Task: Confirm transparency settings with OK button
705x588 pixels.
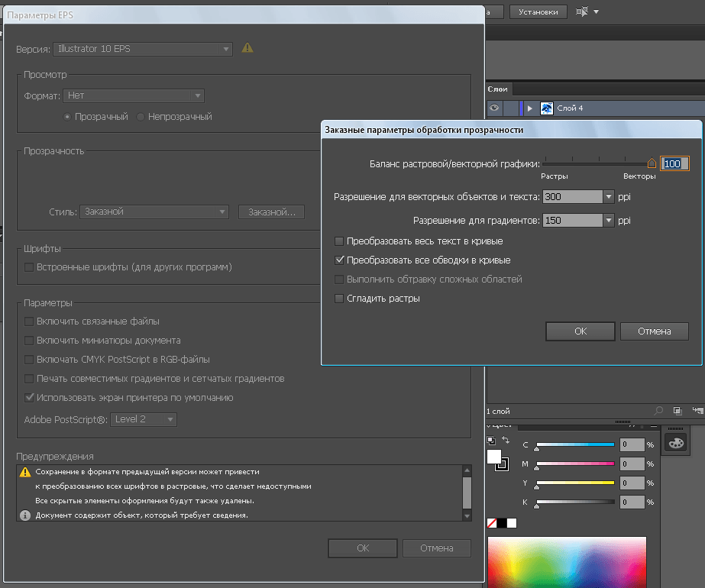Action: pos(580,331)
